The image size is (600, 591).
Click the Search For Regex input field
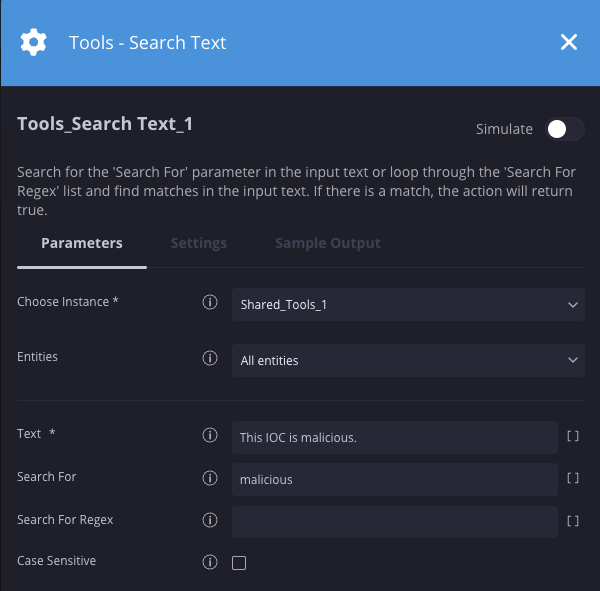394,521
